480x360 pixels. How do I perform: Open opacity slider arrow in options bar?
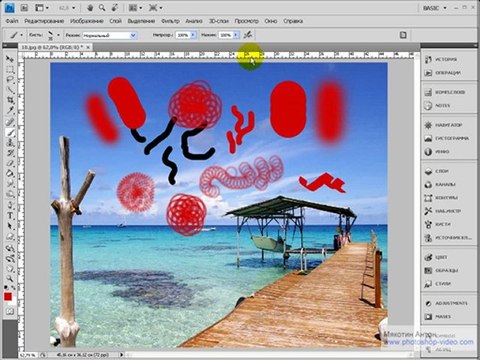(193, 35)
